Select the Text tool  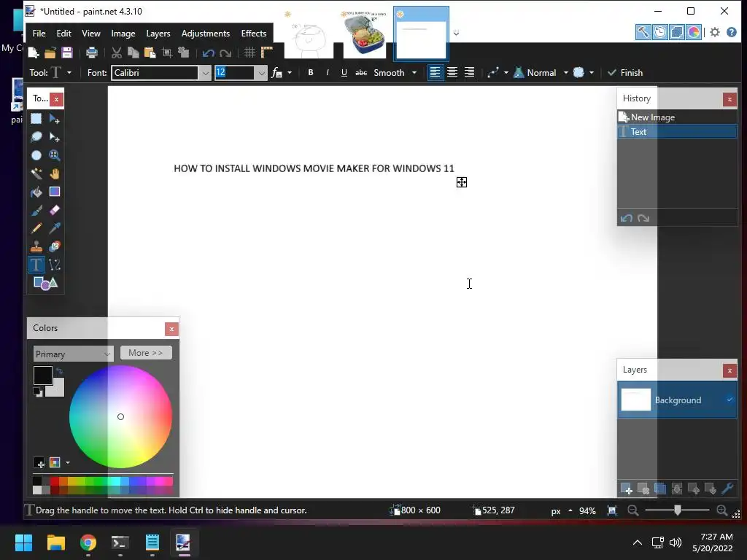point(36,265)
